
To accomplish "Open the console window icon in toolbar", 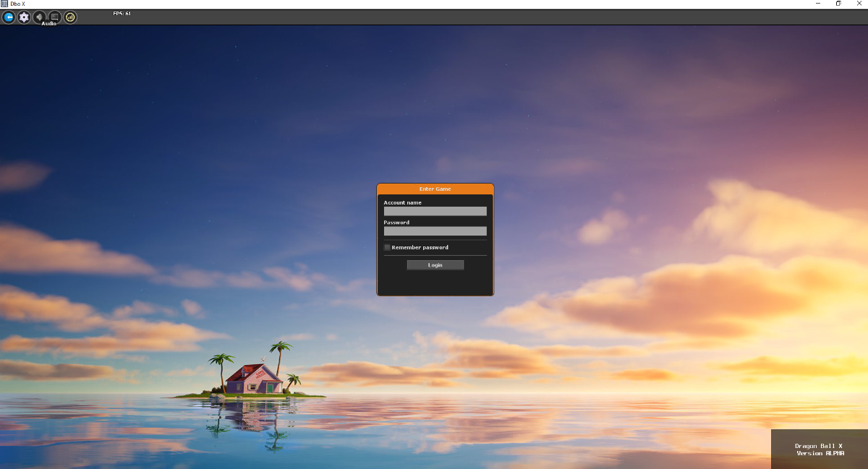I will [x=54, y=17].
